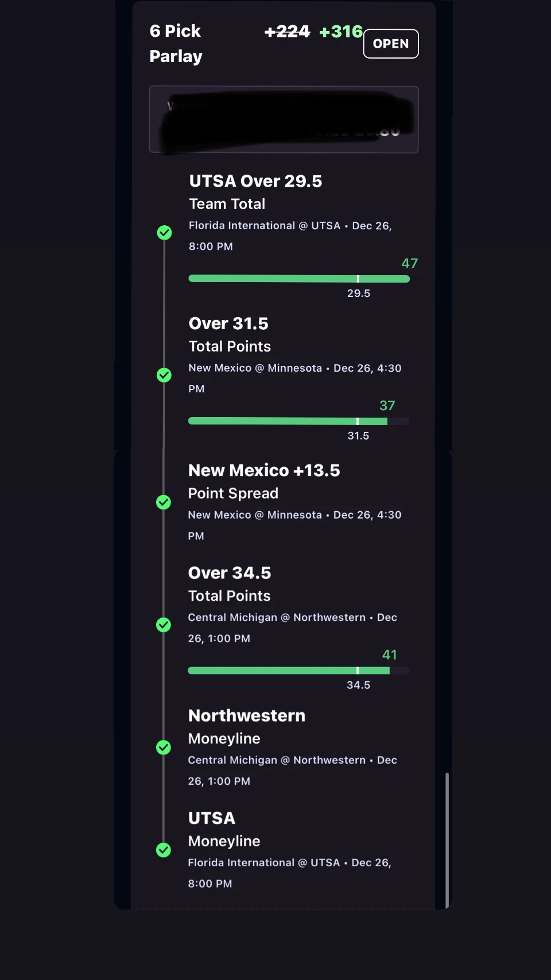Click the UTSA team total progress bar
551x980 pixels.
tap(299, 279)
